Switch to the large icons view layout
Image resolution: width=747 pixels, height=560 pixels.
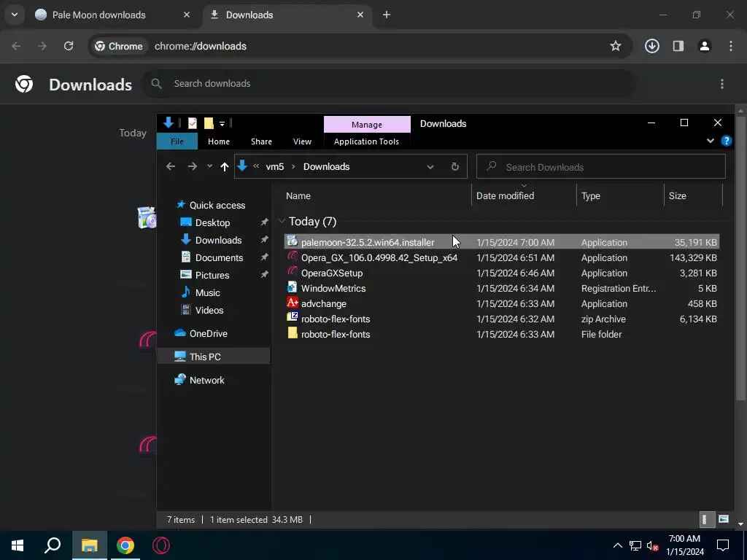click(x=723, y=519)
